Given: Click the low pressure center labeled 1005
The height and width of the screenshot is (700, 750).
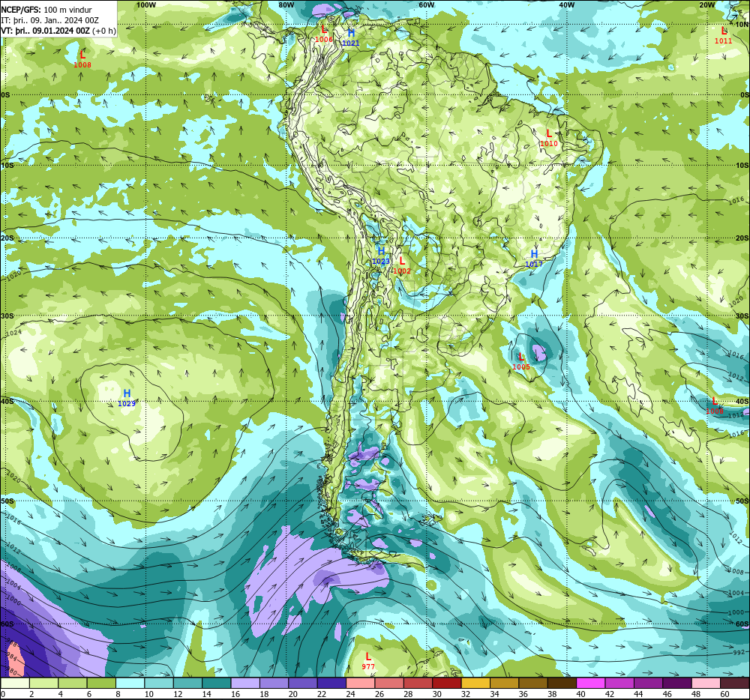Looking at the screenshot, I should (x=521, y=361).
